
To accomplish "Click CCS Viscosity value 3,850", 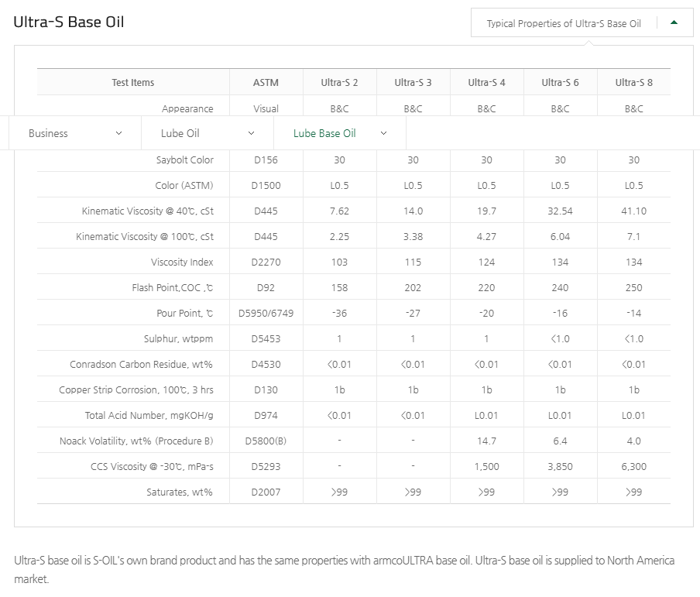I will point(561,466).
